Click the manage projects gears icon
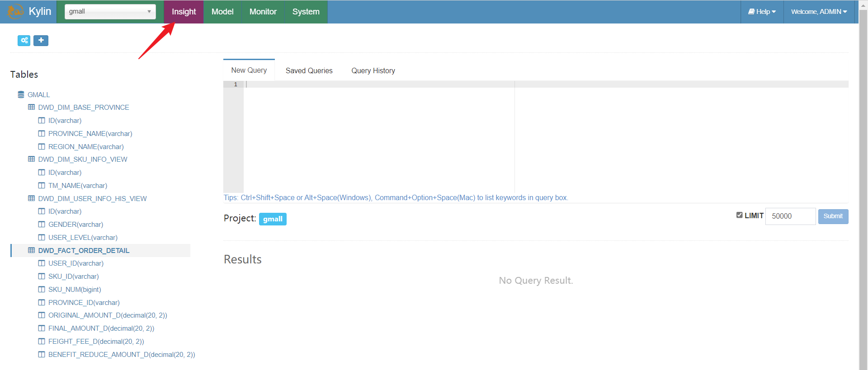Viewport: 868px width, 370px height. 24,41
